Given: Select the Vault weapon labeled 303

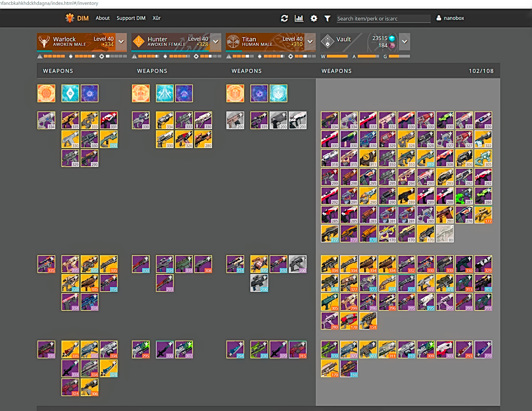Looking at the screenshot, I should click(445, 349).
